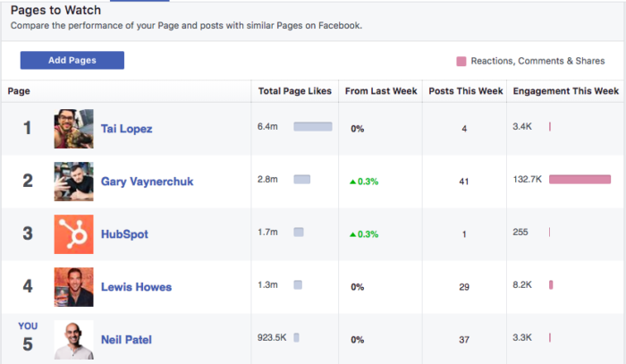Click Gary Vaynerchuk's pink engagement bar
This screenshot has height=364, width=626.
(579, 179)
